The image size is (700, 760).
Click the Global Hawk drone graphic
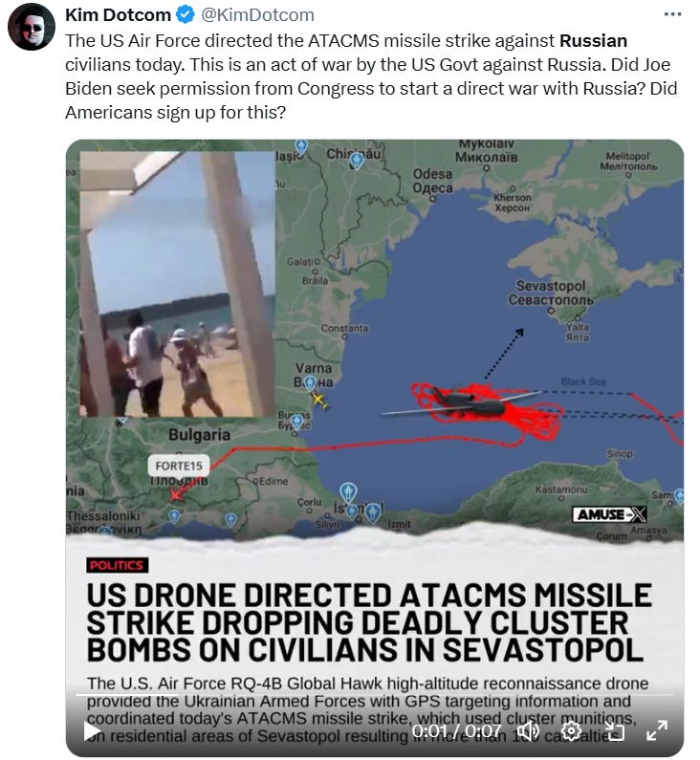pyautogui.click(x=463, y=402)
